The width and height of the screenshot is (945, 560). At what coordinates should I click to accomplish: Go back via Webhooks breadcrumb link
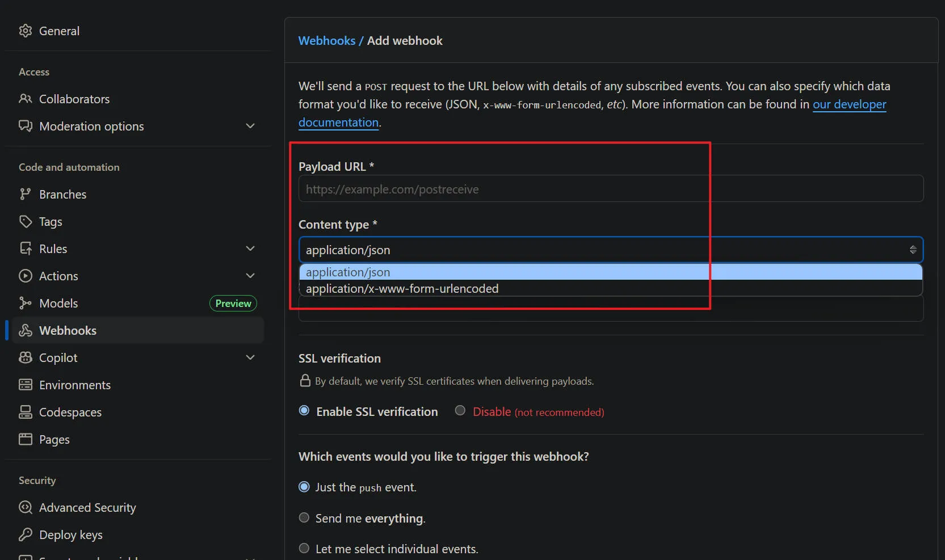(x=327, y=41)
